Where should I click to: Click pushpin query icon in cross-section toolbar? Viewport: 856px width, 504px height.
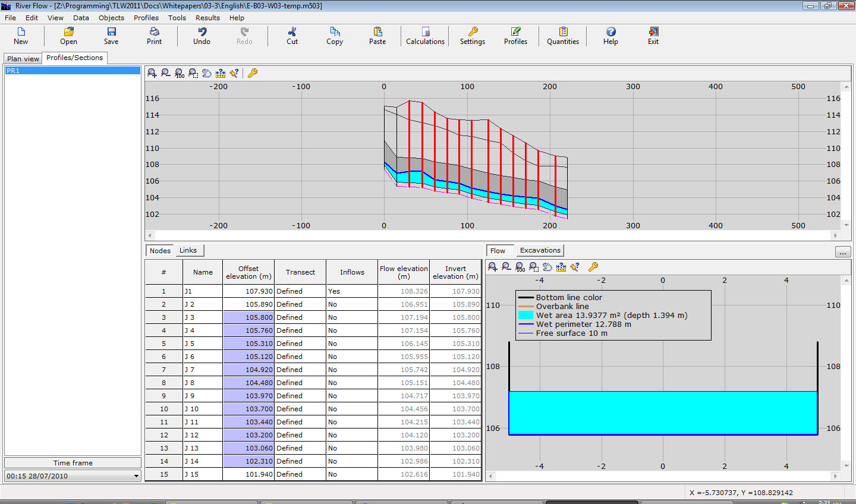point(575,267)
